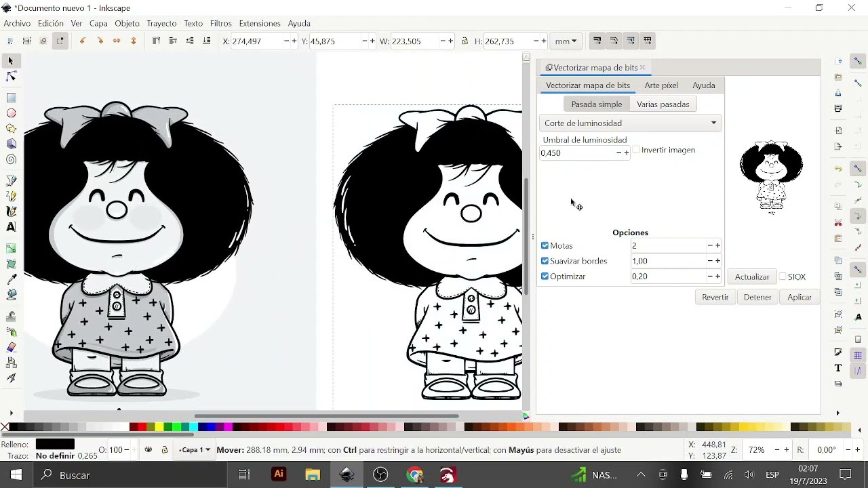Click Rotate 90° counter-clockwise icon

click(83, 41)
